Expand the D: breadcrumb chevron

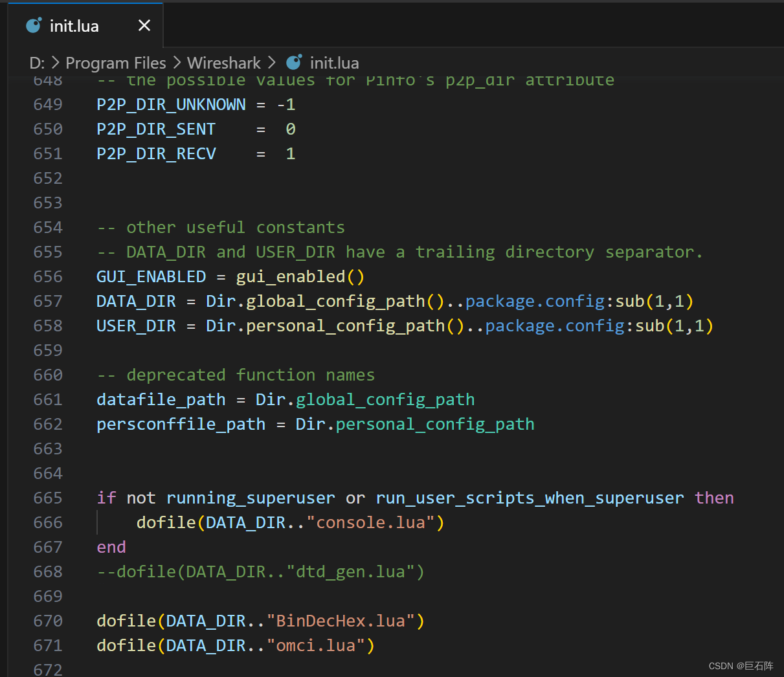(56, 62)
